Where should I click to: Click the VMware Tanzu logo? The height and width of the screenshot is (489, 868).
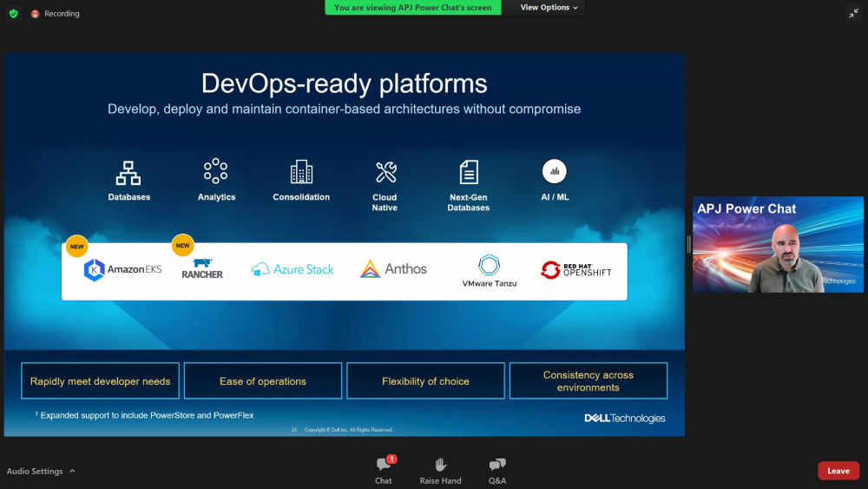490,271
